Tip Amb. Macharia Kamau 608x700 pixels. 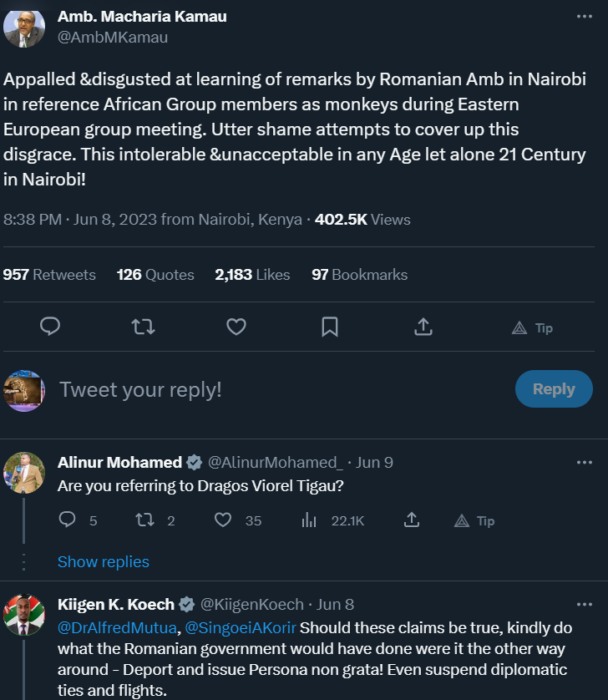coord(532,328)
